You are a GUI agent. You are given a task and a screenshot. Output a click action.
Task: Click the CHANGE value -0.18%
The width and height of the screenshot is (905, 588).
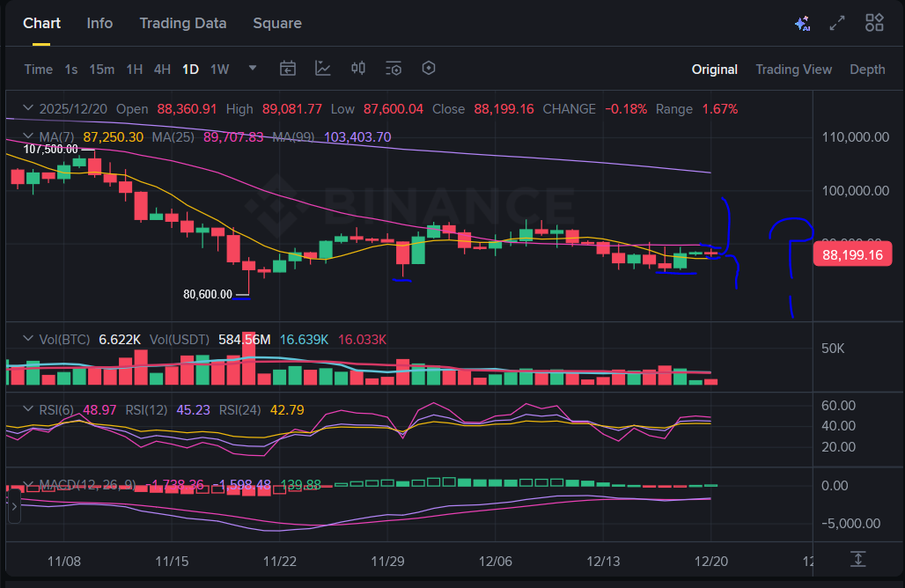tap(626, 108)
